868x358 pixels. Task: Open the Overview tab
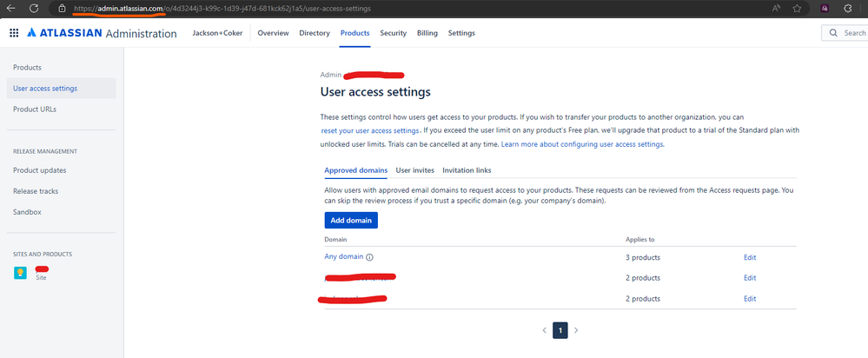point(273,33)
